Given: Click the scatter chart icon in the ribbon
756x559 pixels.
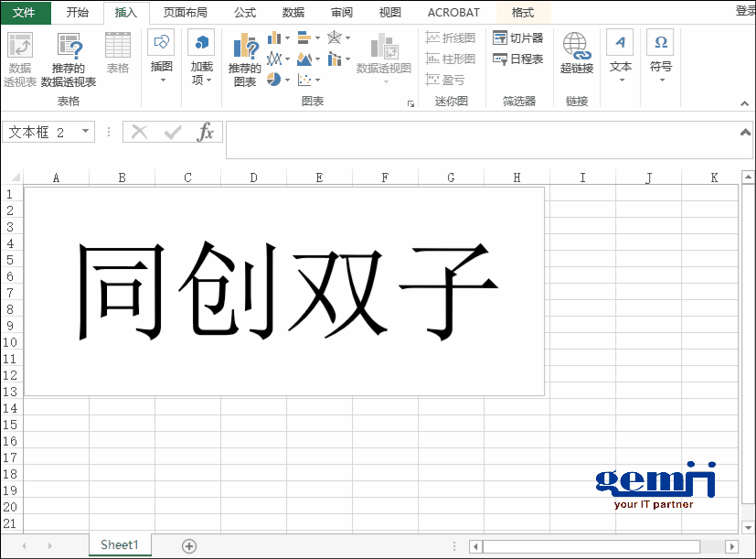Looking at the screenshot, I should (304, 79).
